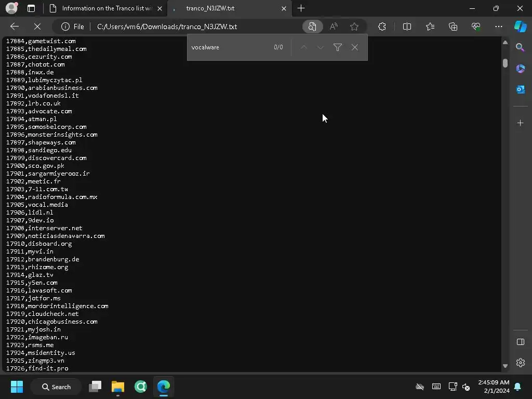Viewport: 532px width, 399px height.
Task: Customize sidebar with the plus icon
Action: coord(520,123)
